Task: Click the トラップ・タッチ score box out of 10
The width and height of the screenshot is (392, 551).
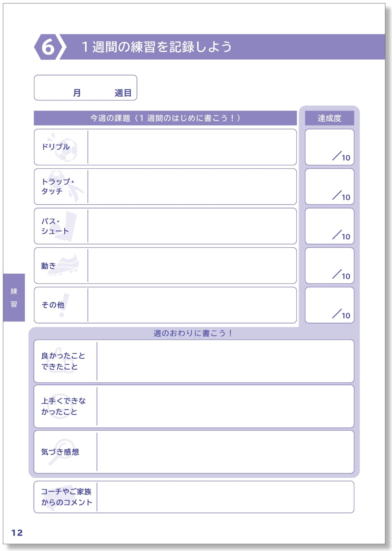Action: pyautogui.click(x=329, y=187)
